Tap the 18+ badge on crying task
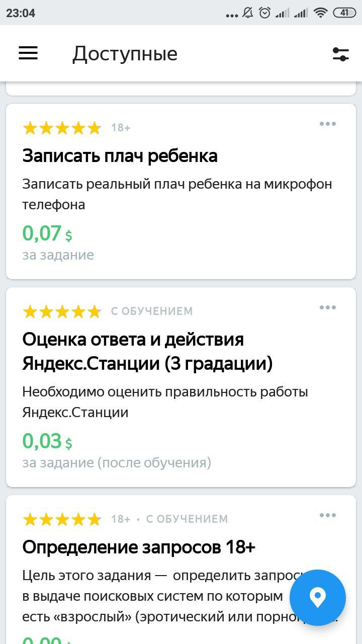 coord(121,128)
